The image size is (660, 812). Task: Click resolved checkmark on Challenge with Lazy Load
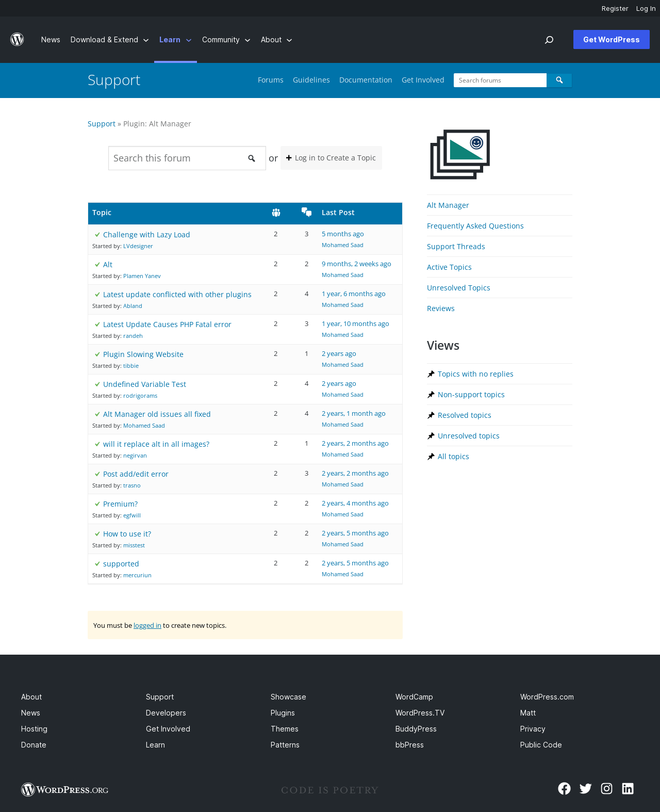pyautogui.click(x=97, y=235)
